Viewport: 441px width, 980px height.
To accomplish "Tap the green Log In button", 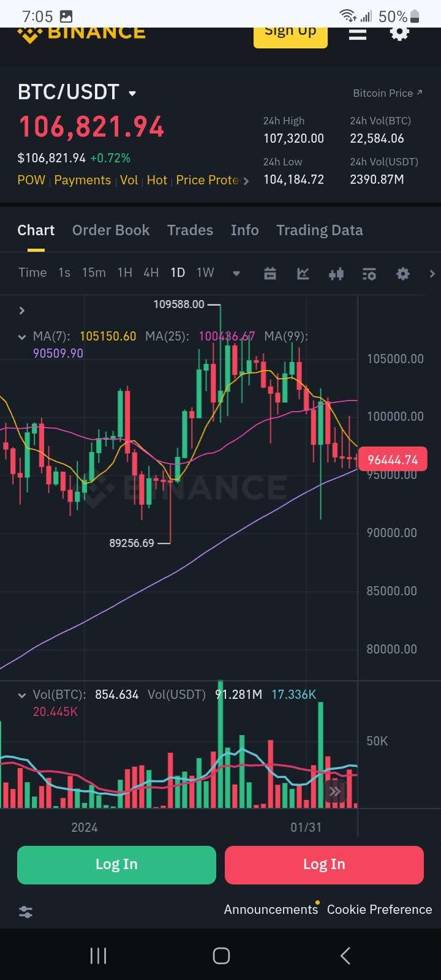I will [116, 864].
